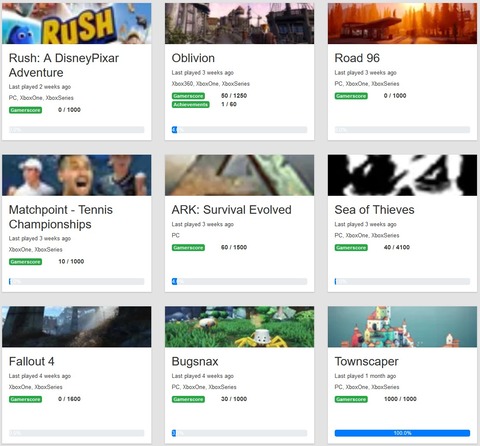Click the Oblivion card progress bar
Image resolution: width=480 pixels, height=446 pixels.
239,130
